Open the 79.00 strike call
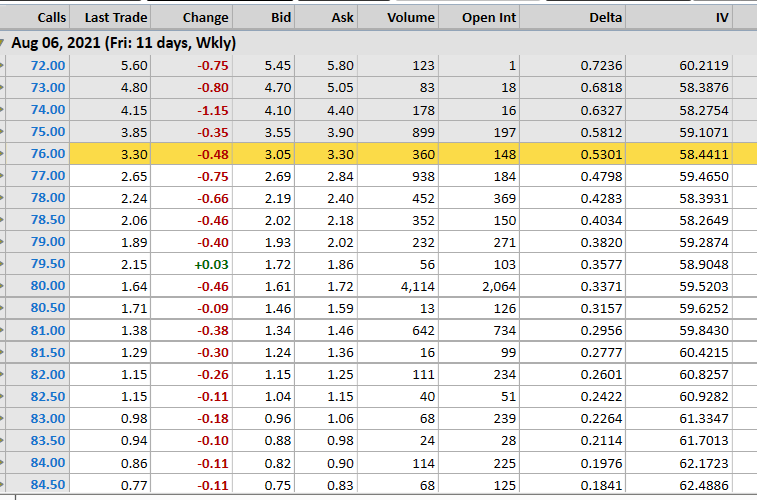 pos(48,242)
